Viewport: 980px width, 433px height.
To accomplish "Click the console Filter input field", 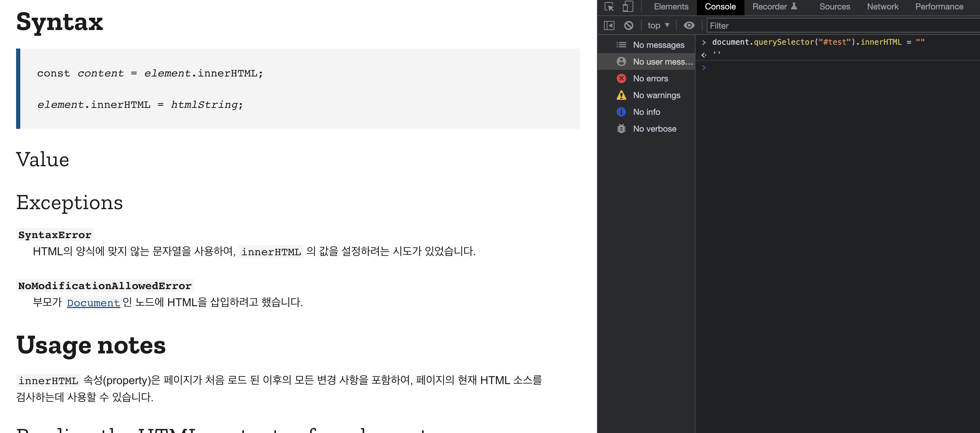I will click(837, 25).
